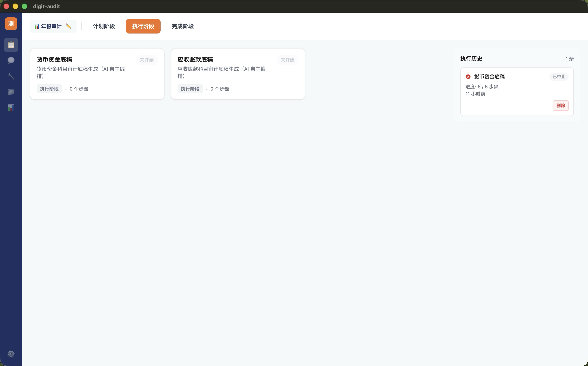Delete the 货币资金底稿 history entry
Screen dimensions: 588x366
click(561, 106)
